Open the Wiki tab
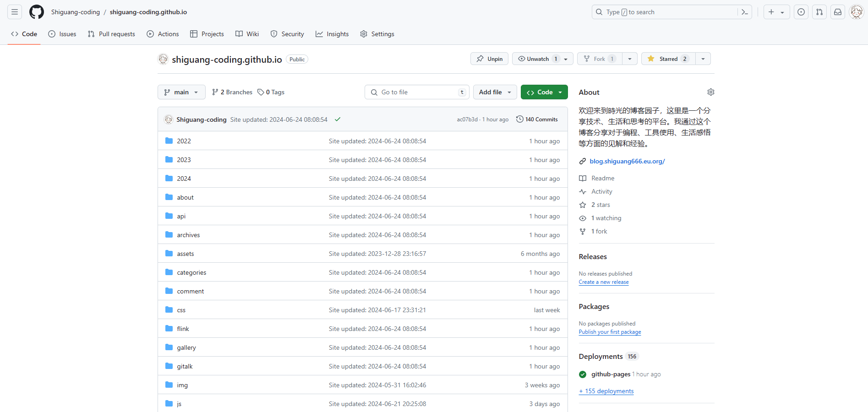 [247, 34]
